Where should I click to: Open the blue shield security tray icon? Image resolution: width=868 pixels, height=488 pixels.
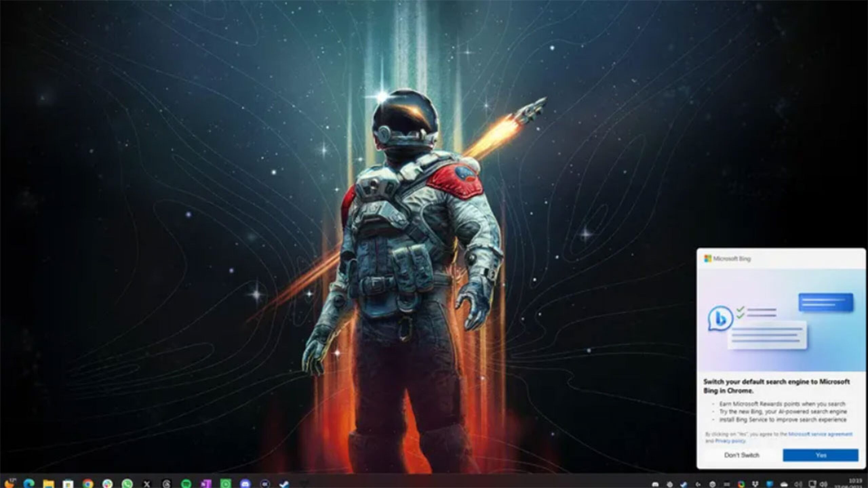pos(769,485)
